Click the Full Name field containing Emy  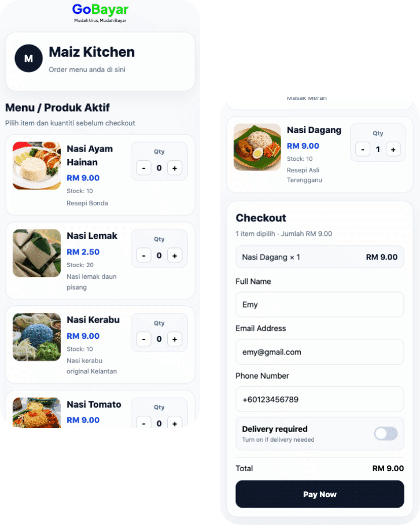(319, 305)
